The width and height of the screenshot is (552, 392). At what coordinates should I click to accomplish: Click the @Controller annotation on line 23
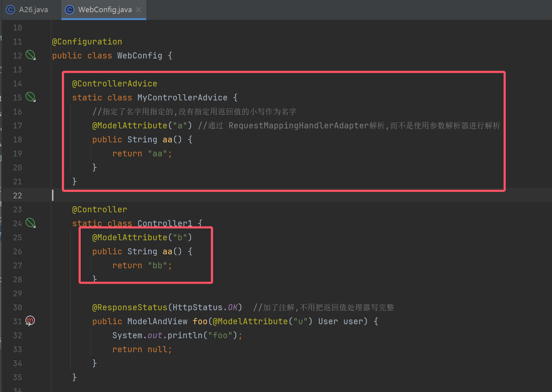(x=100, y=209)
